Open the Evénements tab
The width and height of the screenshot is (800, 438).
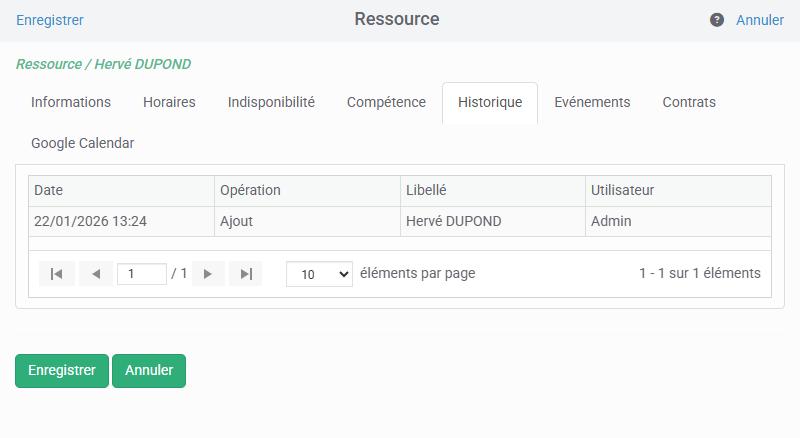592,102
